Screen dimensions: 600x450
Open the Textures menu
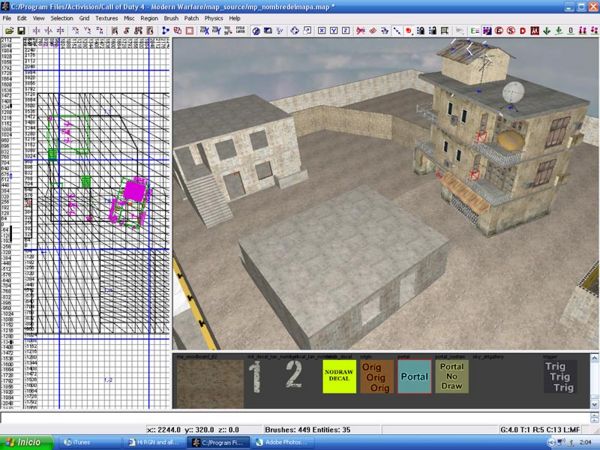106,18
